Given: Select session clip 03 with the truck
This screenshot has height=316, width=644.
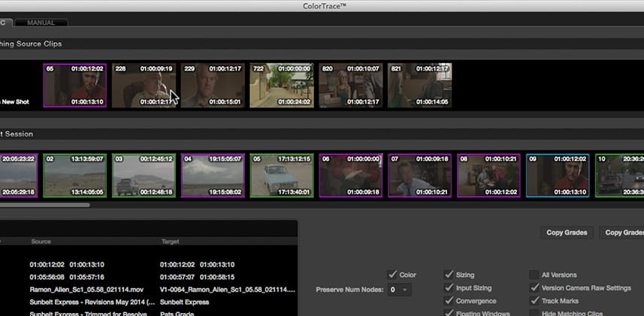Looking at the screenshot, I should pyautogui.click(x=144, y=176).
